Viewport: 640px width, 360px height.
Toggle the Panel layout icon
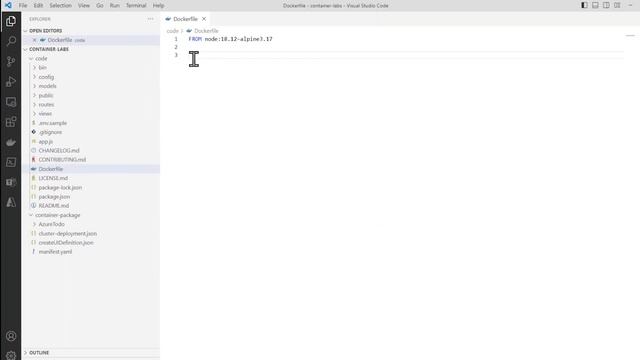coord(596,5)
